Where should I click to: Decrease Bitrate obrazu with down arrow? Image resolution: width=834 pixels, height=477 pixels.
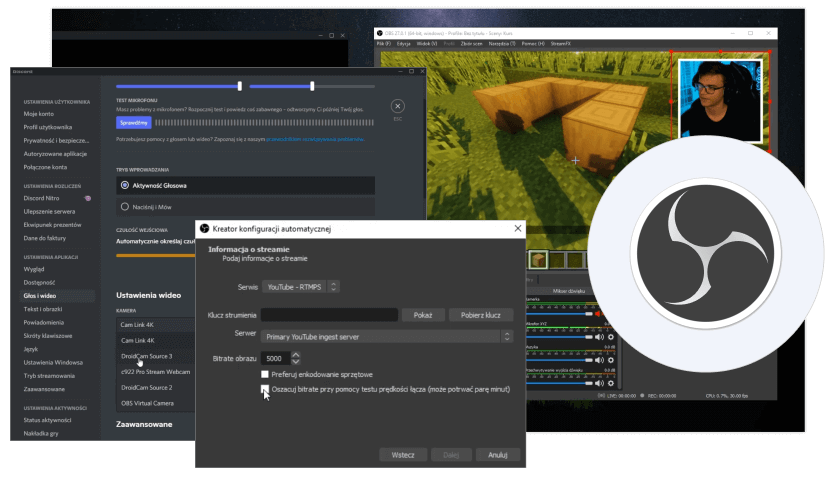(x=296, y=362)
